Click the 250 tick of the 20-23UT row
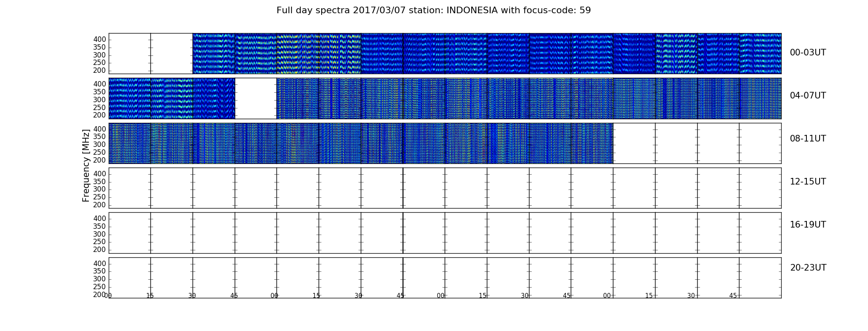Screen dimensions: 868x331 [100, 287]
